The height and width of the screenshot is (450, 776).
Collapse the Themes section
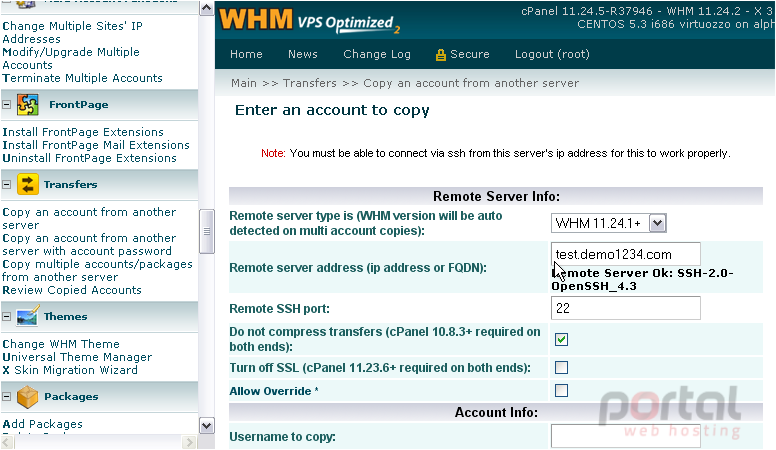pos(6,316)
